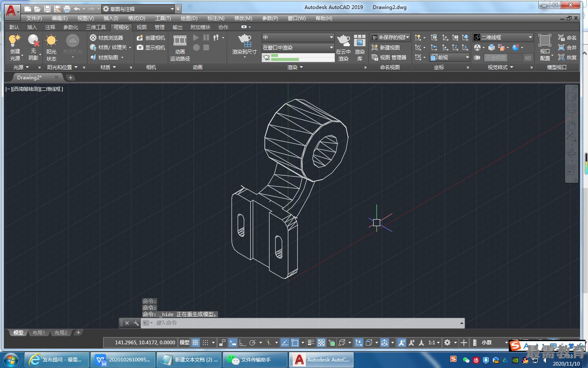Image resolution: width=588 pixels, height=368 pixels.
Task: Toggle ortho mode in status bar
Action: click(243, 343)
